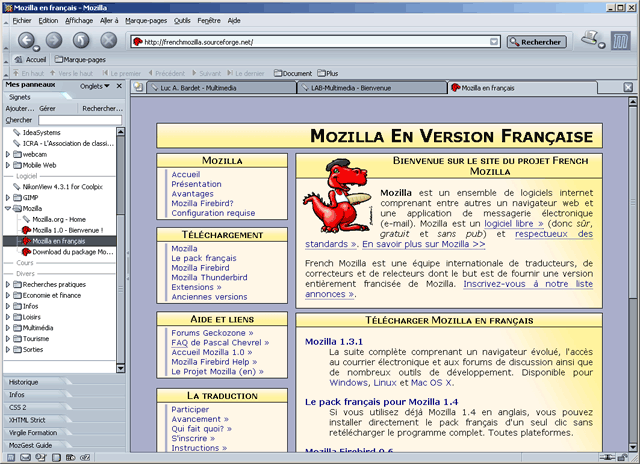Click the page scrollbar up arrow
640x464 pixels.
coord(633,101)
